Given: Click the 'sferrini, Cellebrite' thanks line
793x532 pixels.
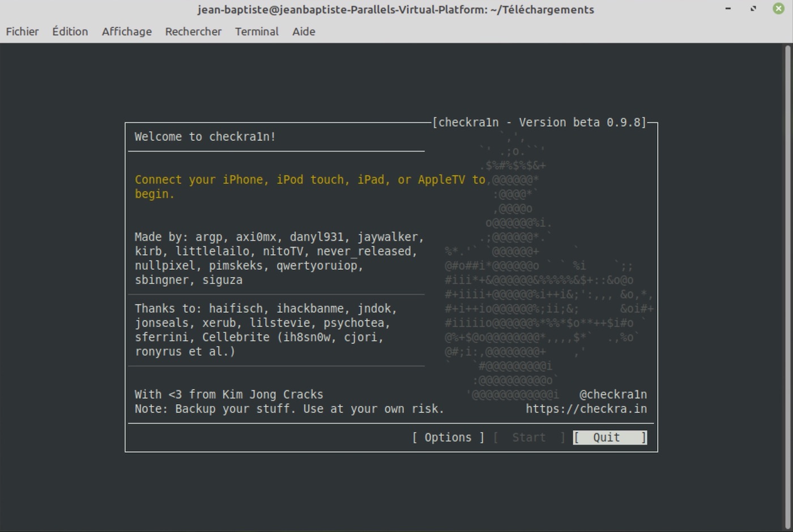Looking at the screenshot, I should click(259, 337).
